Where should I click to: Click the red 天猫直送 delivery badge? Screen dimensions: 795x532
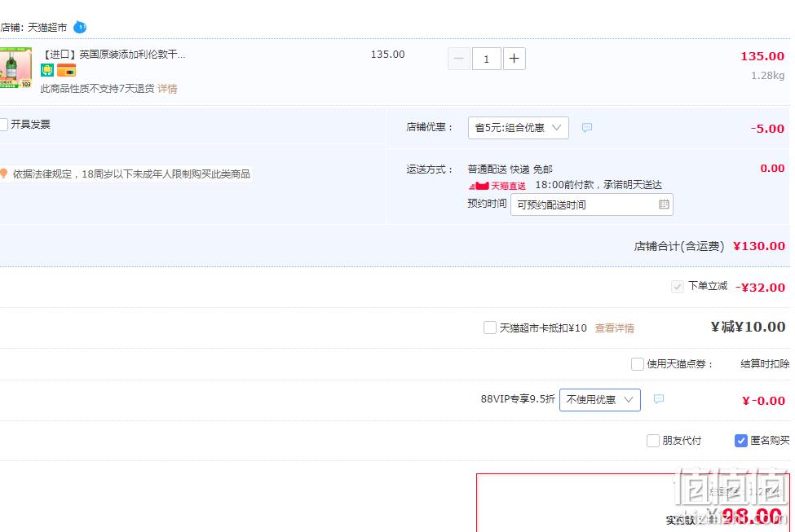click(x=497, y=186)
